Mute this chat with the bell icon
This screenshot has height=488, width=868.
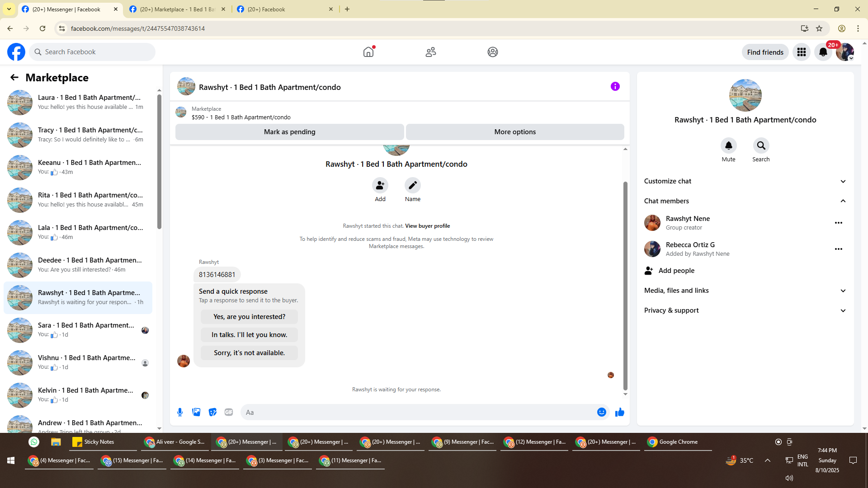click(728, 145)
